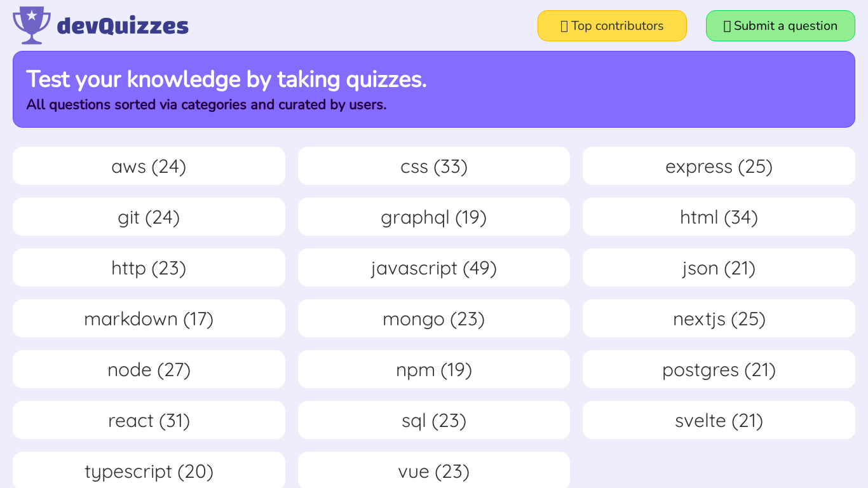This screenshot has height=488, width=868.
Task: Click the devQuizzes trophy logo icon
Action: click(32, 25)
